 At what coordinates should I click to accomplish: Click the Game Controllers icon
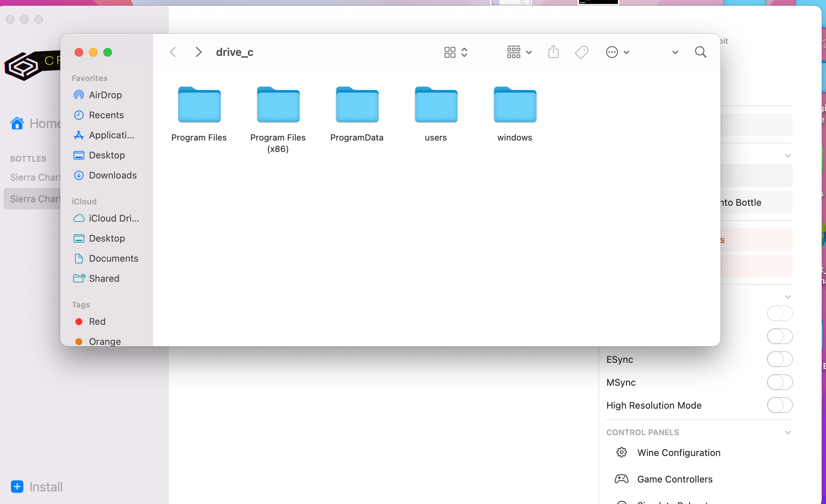(x=621, y=479)
